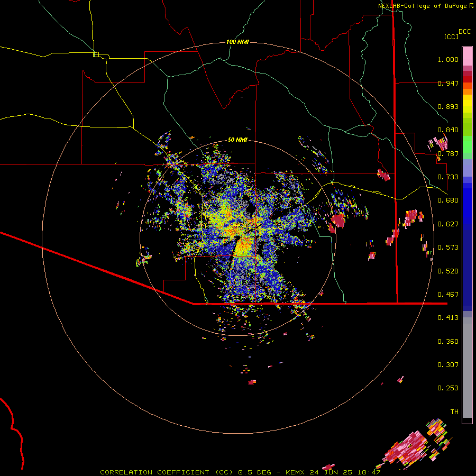Click the DCC product label
This screenshot has width=476, height=476.
pyautogui.click(x=465, y=32)
